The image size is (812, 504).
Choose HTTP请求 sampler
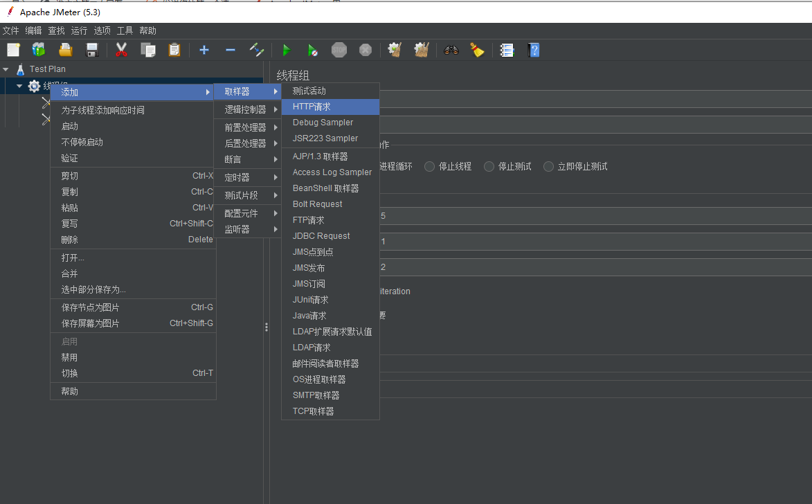(x=330, y=107)
